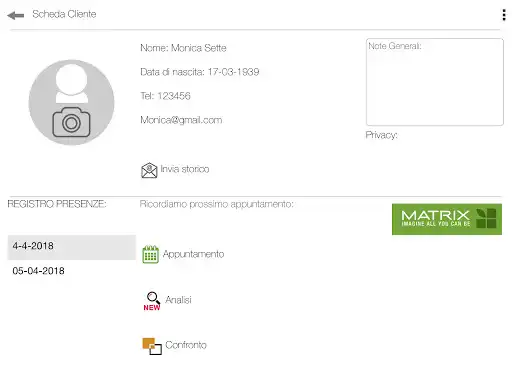Open the Invia storico link

185,169
